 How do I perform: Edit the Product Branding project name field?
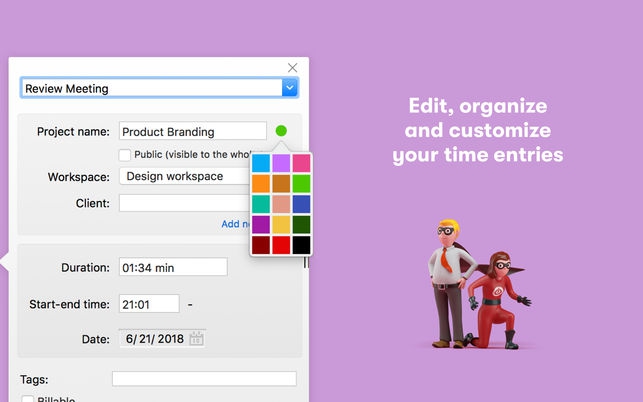pos(193,131)
